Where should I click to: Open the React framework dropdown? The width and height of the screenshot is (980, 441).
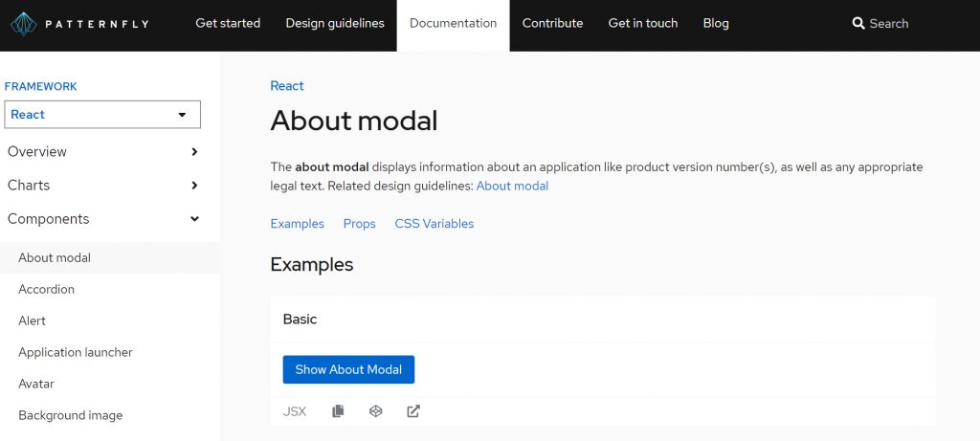click(102, 114)
